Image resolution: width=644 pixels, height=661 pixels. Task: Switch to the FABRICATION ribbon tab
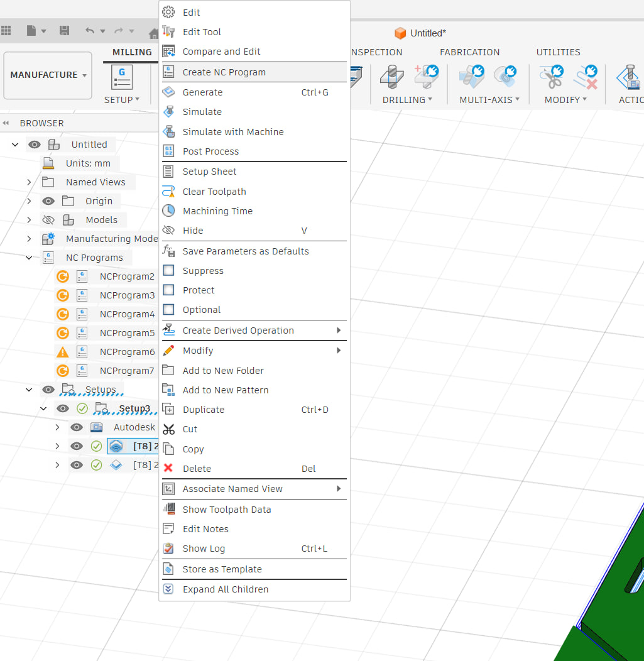point(469,52)
